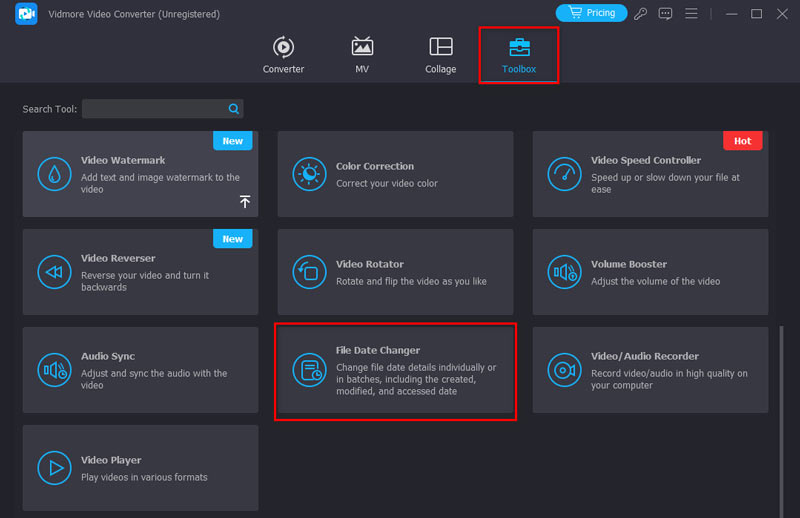Click the scroll-to-top arrow button
Image resolution: width=800 pixels, height=518 pixels.
[245, 202]
